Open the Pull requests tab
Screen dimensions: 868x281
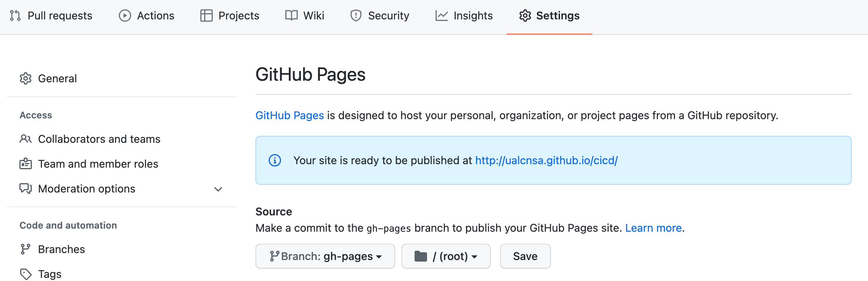point(51,16)
